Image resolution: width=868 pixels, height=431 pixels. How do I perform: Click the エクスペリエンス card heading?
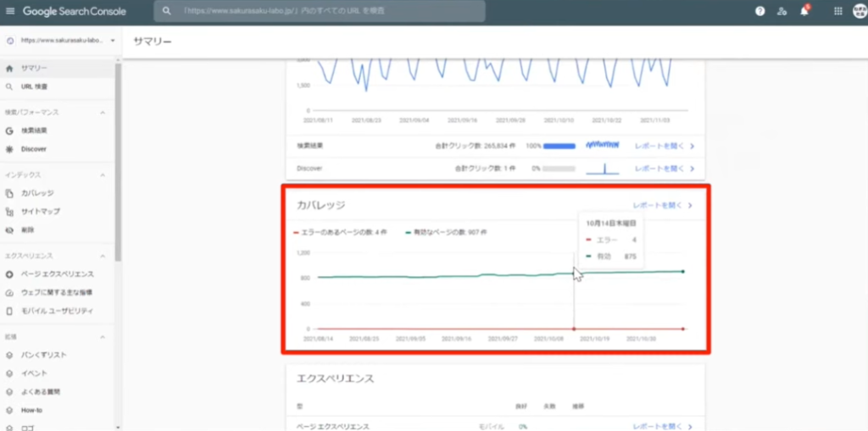(x=336, y=379)
